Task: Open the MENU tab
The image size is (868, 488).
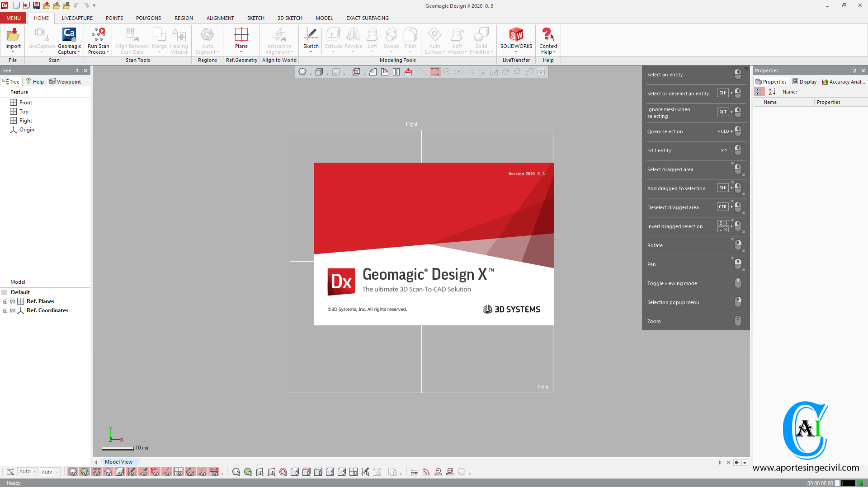Action: pos(14,18)
